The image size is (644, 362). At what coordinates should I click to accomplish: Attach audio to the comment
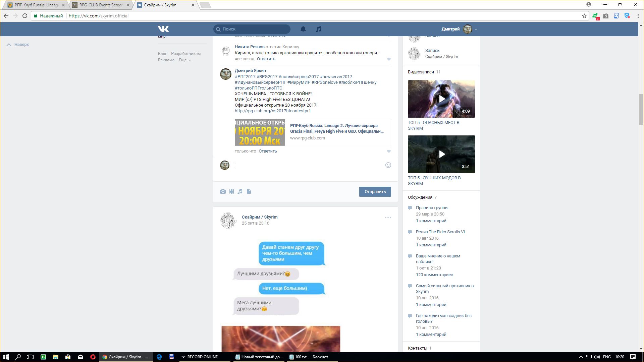click(x=240, y=191)
